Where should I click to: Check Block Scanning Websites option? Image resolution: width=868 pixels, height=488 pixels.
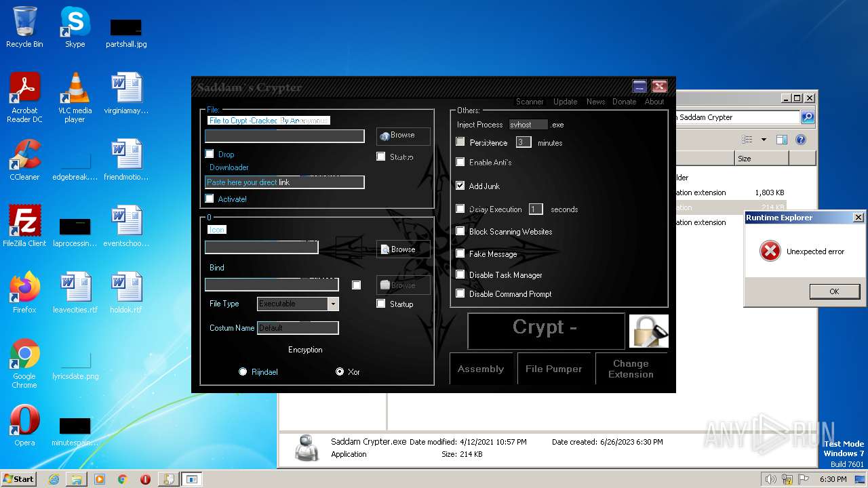point(460,231)
